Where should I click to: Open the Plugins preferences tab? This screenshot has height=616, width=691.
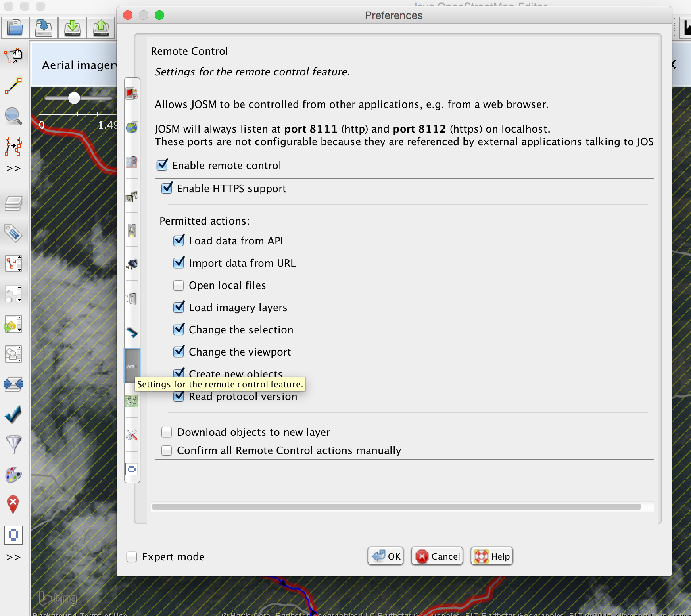(132, 196)
